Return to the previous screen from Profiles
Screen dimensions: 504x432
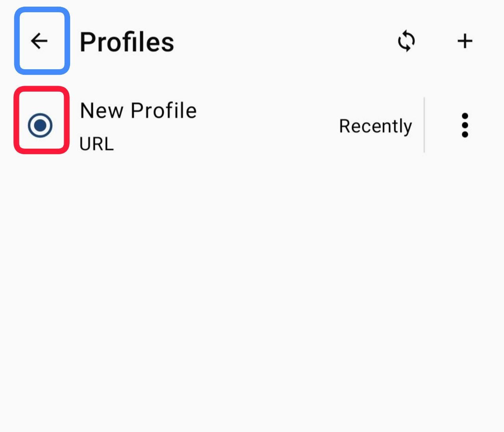click(39, 41)
